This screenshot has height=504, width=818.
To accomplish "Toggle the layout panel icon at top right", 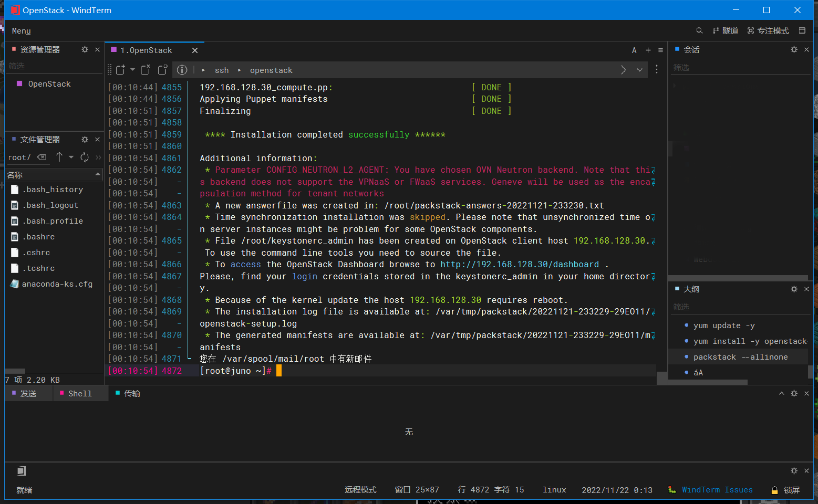I will [802, 31].
